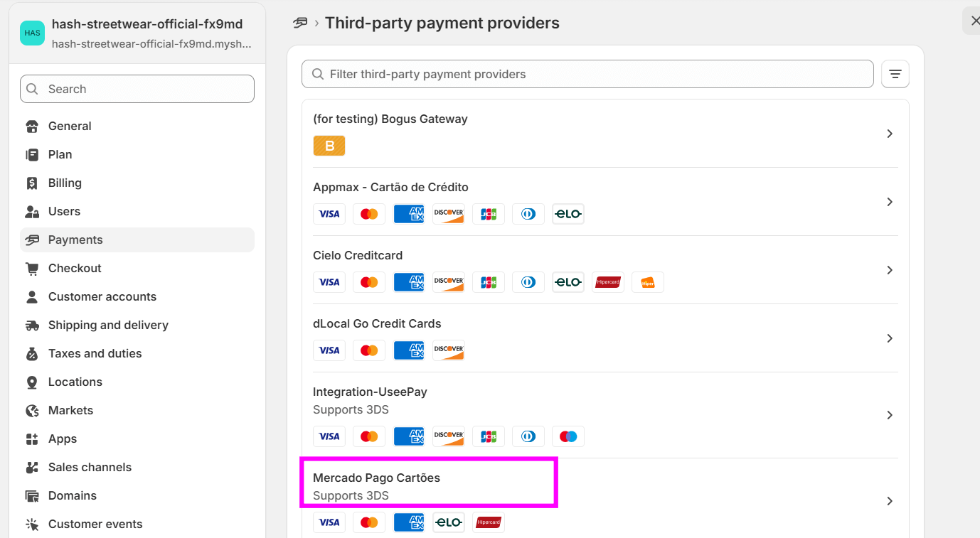Viewport: 980px width, 538px height.
Task: Click the Filter third-party payment providers field
Action: click(587, 74)
